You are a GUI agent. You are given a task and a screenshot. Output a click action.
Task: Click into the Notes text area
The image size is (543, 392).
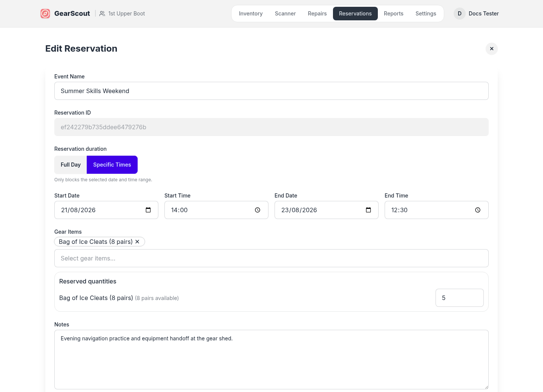271,360
